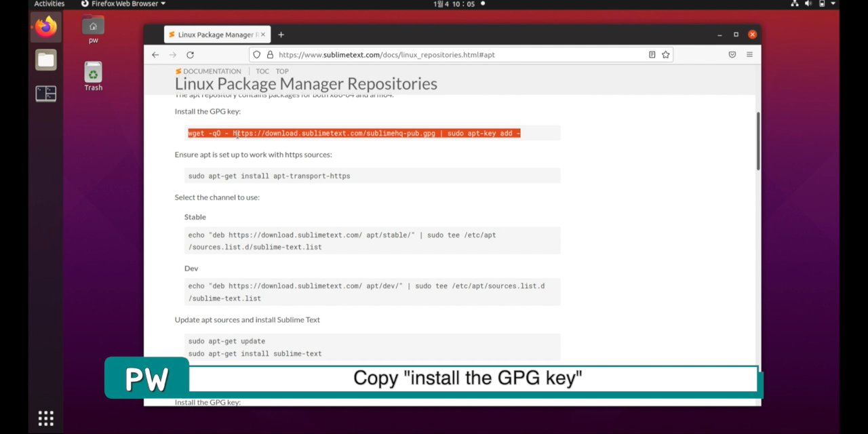Launch the workspace window tool in the dock

46,94
